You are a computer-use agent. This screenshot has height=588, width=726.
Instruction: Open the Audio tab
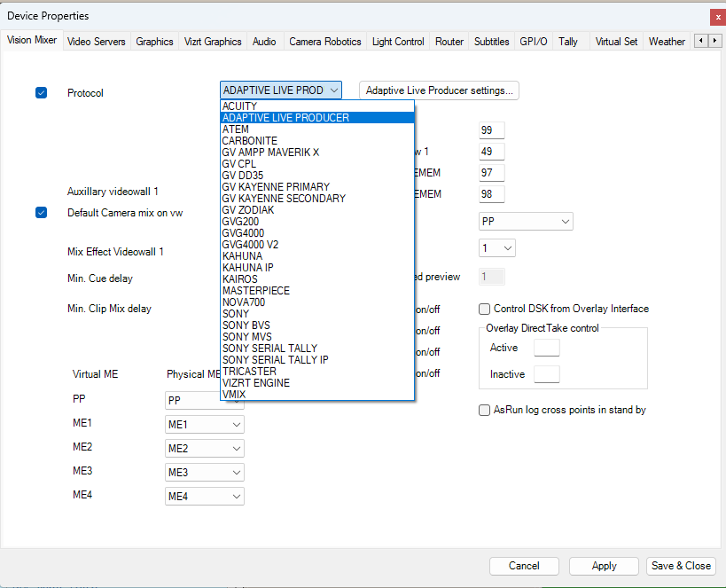tap(264, 42)
